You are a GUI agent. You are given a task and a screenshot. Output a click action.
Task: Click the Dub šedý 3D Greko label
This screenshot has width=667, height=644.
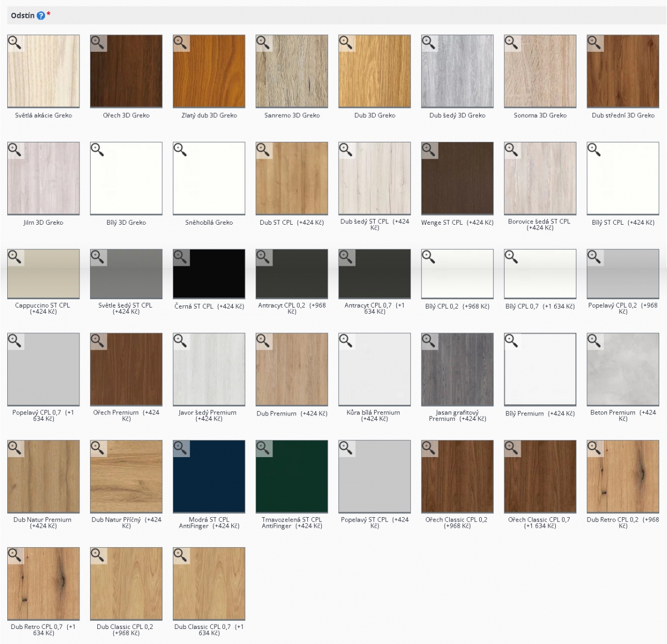coord(457,116)
